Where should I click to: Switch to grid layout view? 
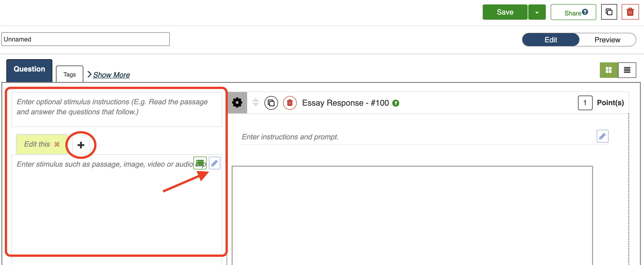pyautogui.click(x=609, y=70)
